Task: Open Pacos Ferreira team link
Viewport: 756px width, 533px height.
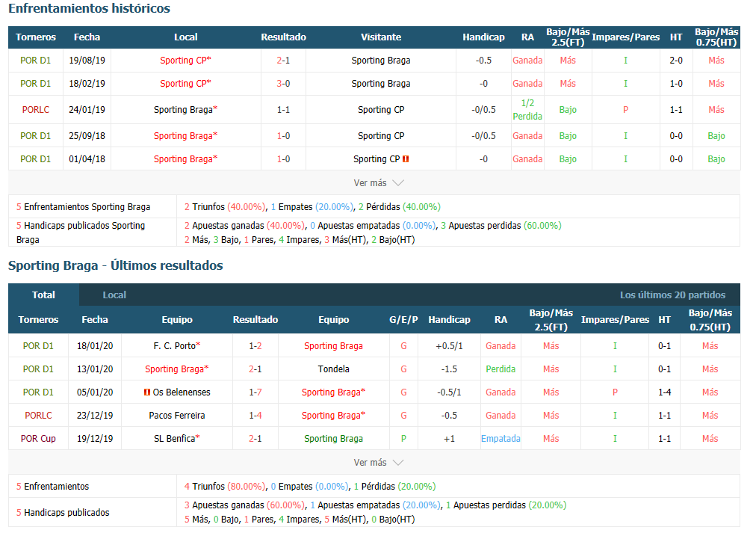Action: 177,416
